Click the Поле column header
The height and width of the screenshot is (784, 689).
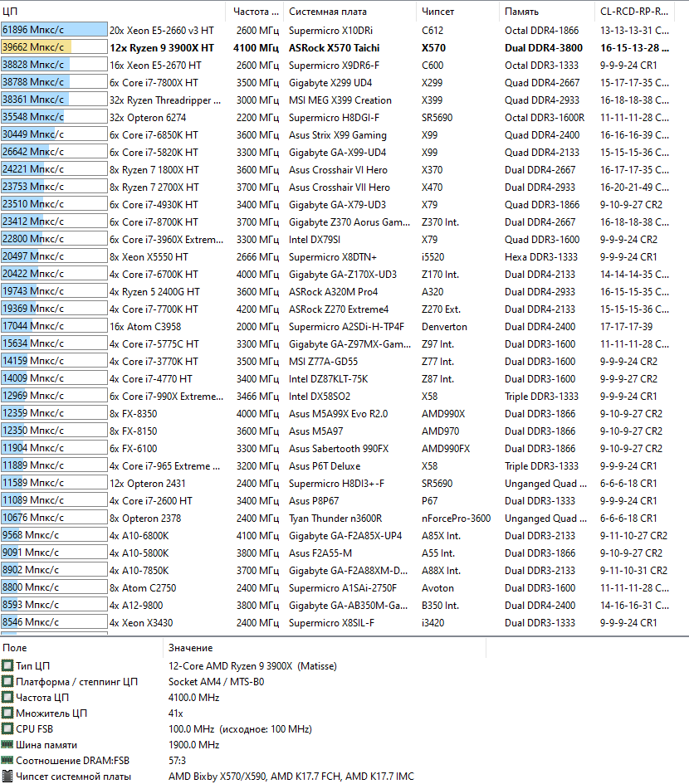(x=81, y=647)
